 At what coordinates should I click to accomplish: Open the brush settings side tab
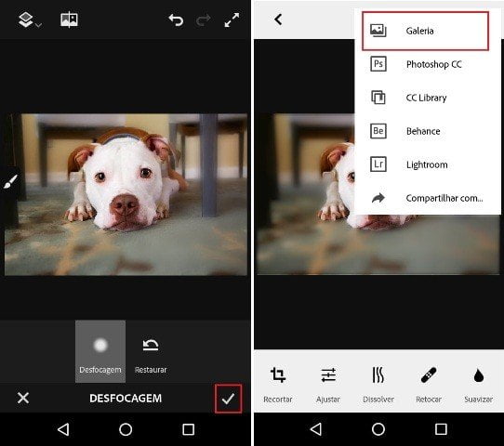10,182
